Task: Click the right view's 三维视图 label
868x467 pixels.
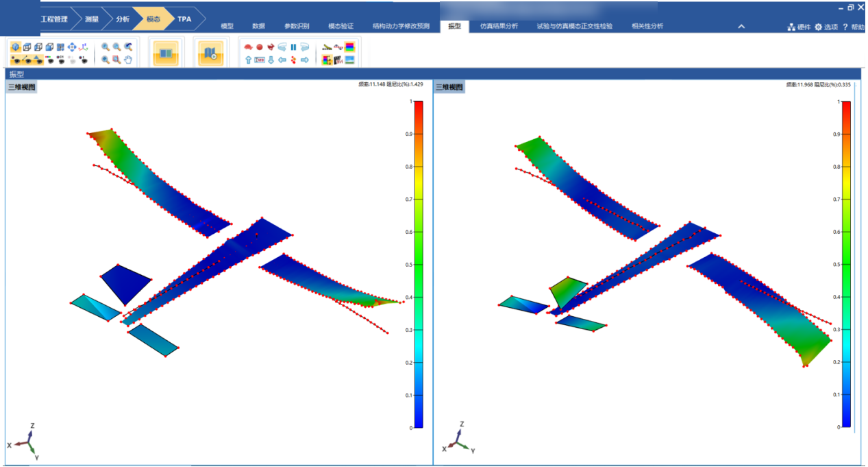Action: [x=449, y=87]
